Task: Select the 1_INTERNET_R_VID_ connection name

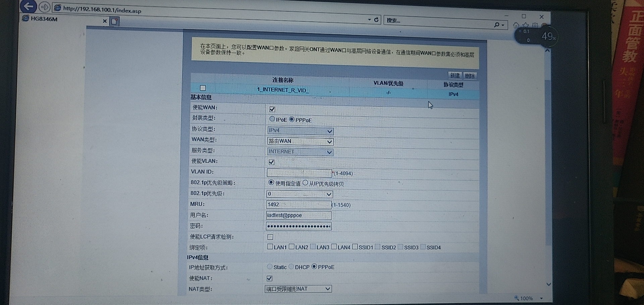Action: (283, 90)
